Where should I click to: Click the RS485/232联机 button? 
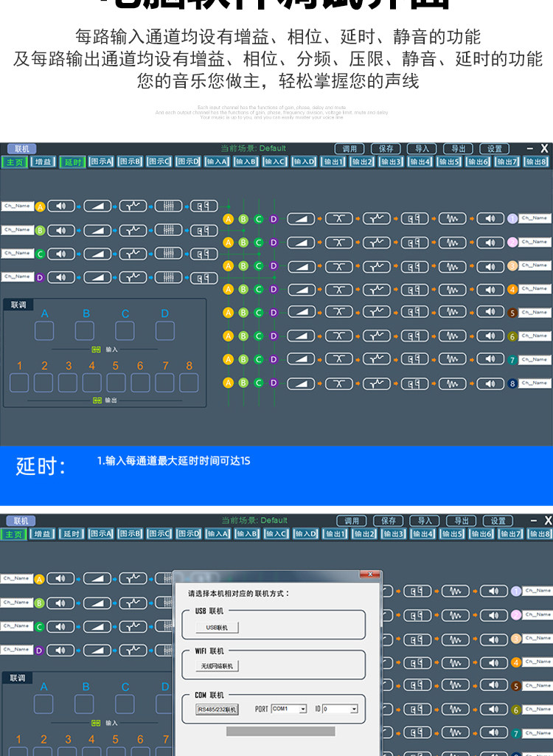[x=217, y=710]
